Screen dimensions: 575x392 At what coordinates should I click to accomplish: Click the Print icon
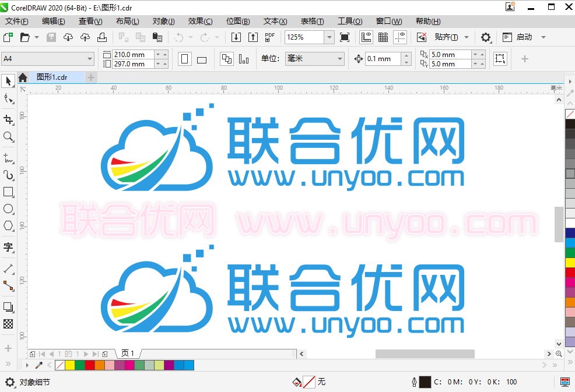102,37
